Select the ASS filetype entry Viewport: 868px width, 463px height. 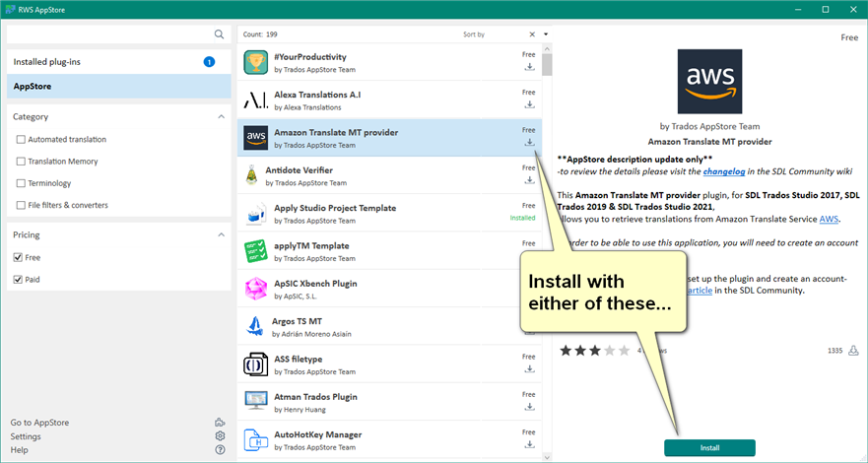click(x=390, y=364)
